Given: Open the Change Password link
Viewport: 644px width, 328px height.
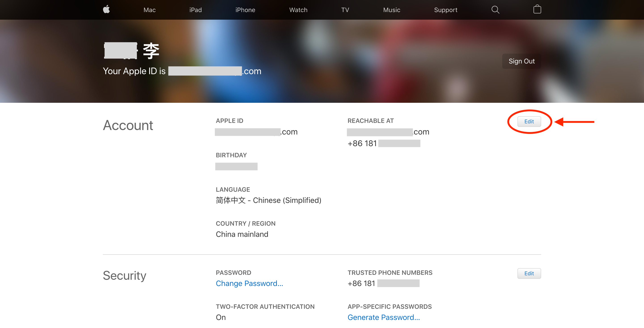Looking at the screenshot, I should [249, 283].
